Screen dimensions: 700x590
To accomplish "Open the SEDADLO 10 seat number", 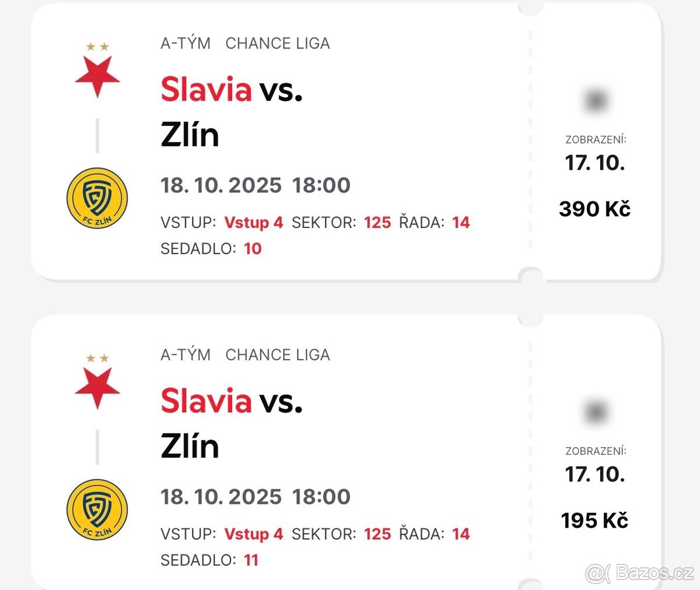I will click(253, 248).
